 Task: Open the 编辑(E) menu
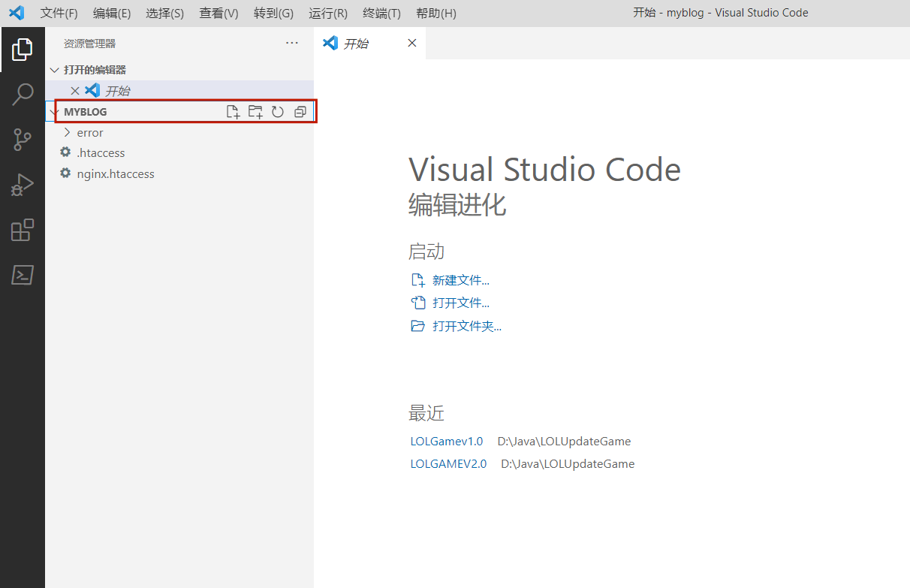112,14
